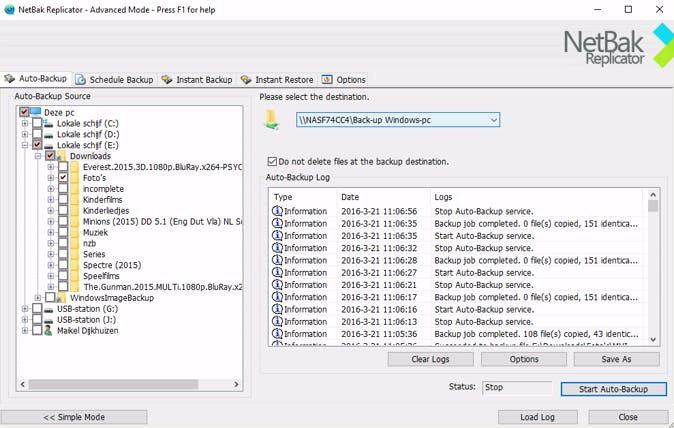The width and height of the screenshot is (674, 428).
Task: Click Start Auto-Backup
Action: coord(613,389)
